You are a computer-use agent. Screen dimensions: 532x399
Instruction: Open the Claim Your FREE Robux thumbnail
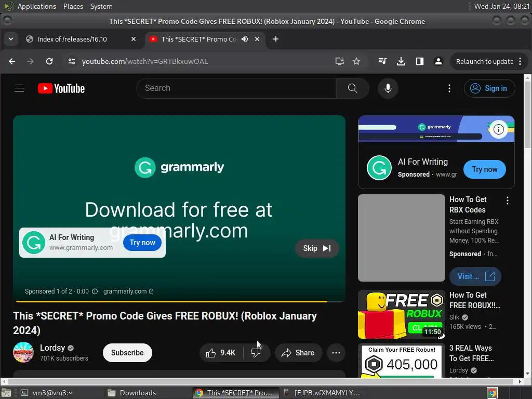pos(402,361)
